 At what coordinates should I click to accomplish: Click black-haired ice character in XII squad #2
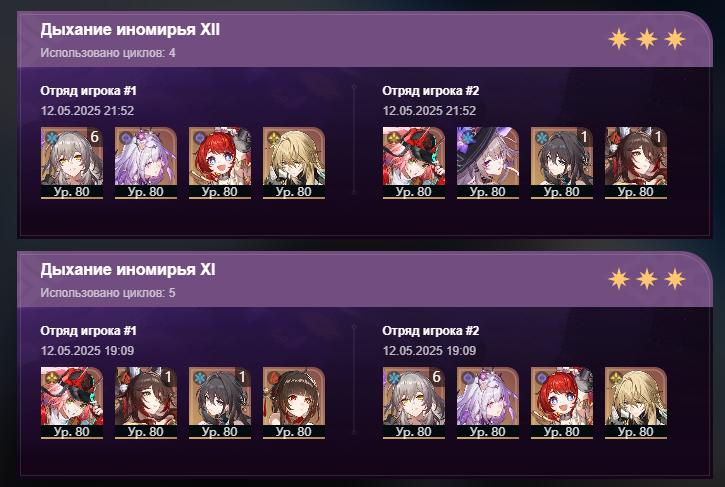tap(562, 163)
